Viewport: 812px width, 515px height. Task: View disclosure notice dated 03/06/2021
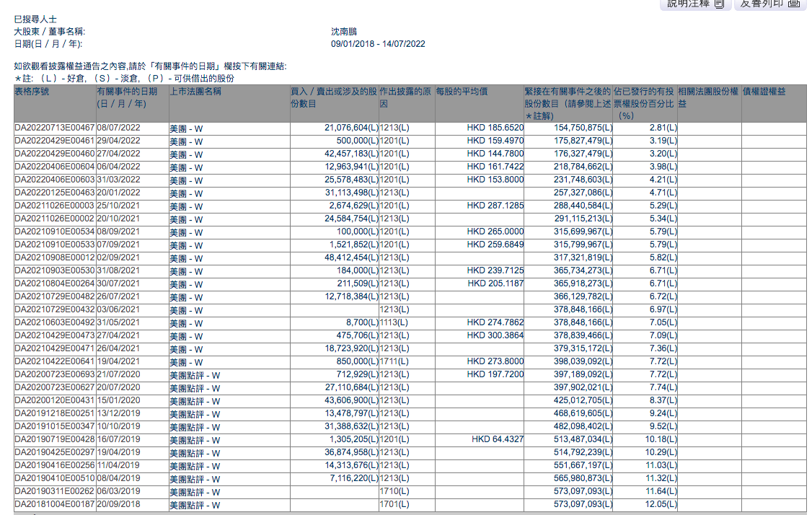pyautogui.click(x=118, y=309)
